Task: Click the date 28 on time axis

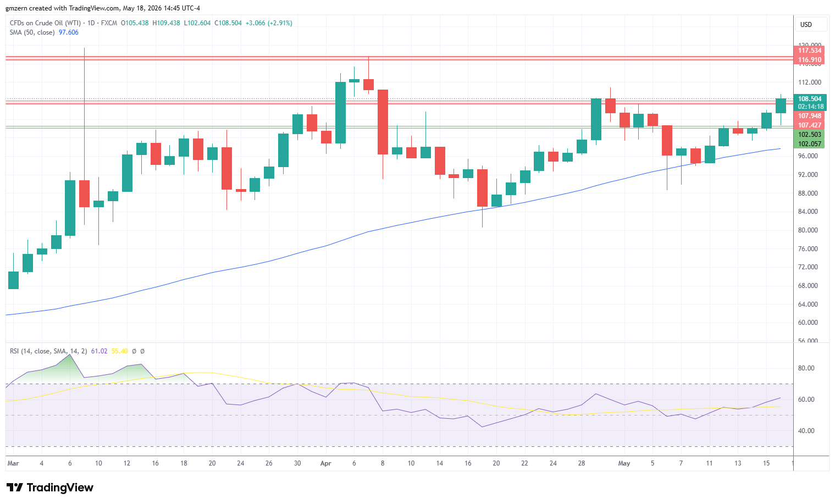Action: point(582,463)
